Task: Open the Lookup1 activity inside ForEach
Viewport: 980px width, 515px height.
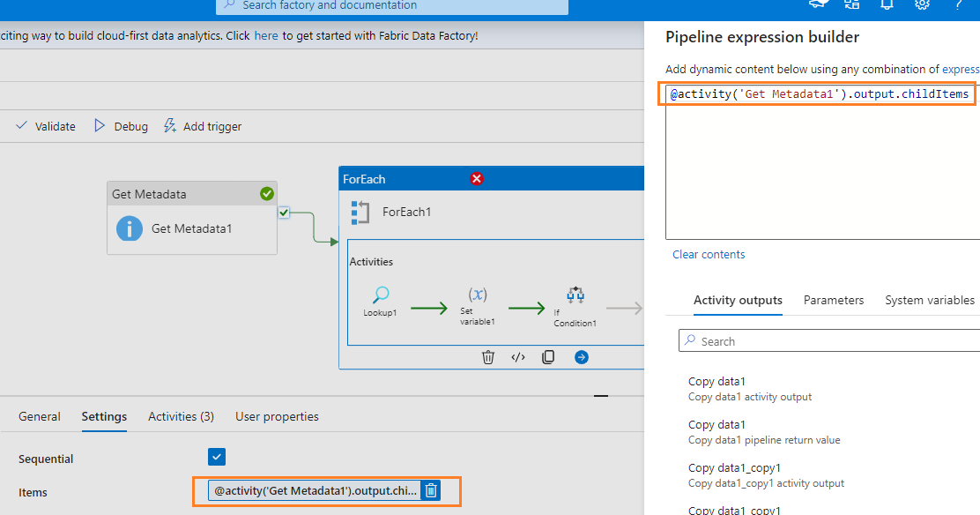Action: (x=380, y=297)
